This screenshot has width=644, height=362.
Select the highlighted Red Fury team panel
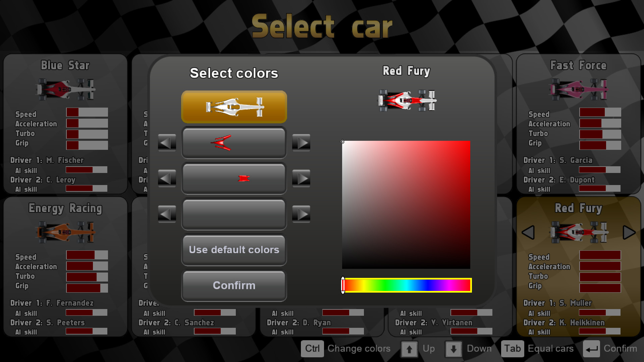(x=579, y=208)
